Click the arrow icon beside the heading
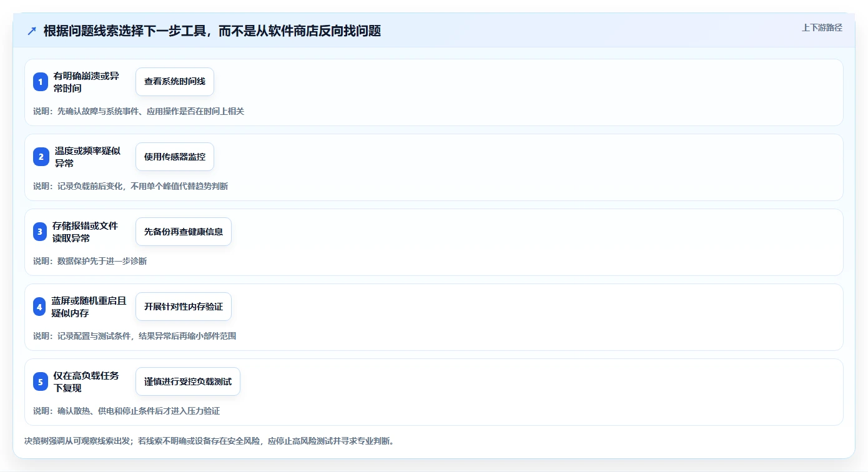 point(31,31)
